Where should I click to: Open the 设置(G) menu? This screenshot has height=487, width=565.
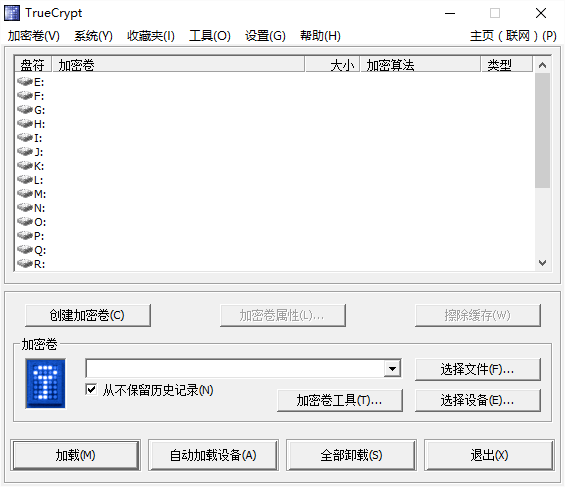click(x=265, y=36)
